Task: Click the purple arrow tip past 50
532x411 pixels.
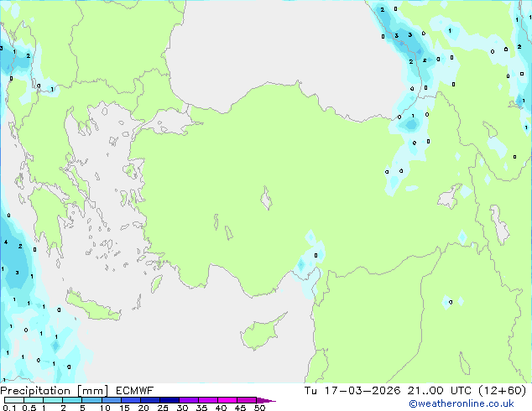Action: pos(266,400)
